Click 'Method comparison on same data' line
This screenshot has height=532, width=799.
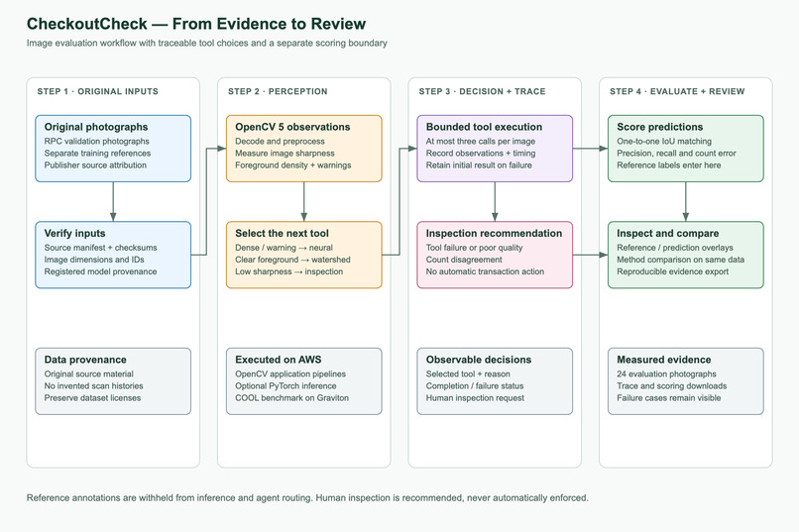pos(680,260)
